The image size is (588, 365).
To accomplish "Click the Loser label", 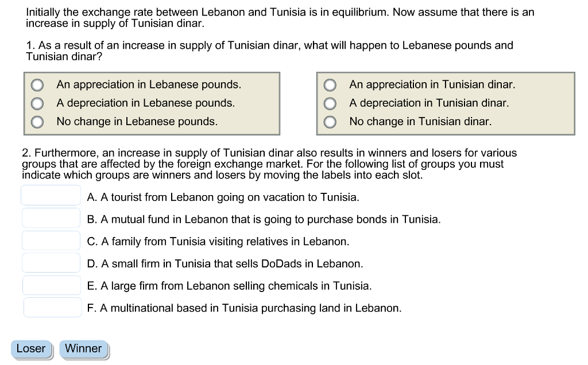I will point(31,349).
